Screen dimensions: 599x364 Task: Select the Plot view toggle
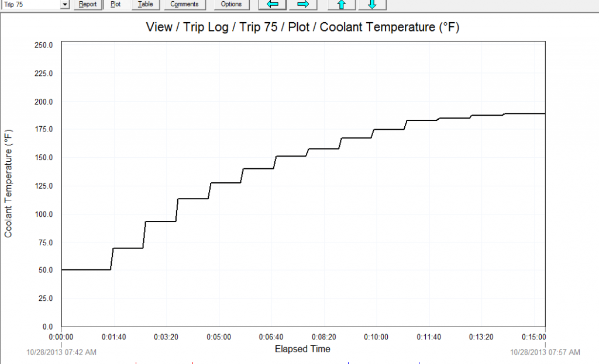(116, 5)
